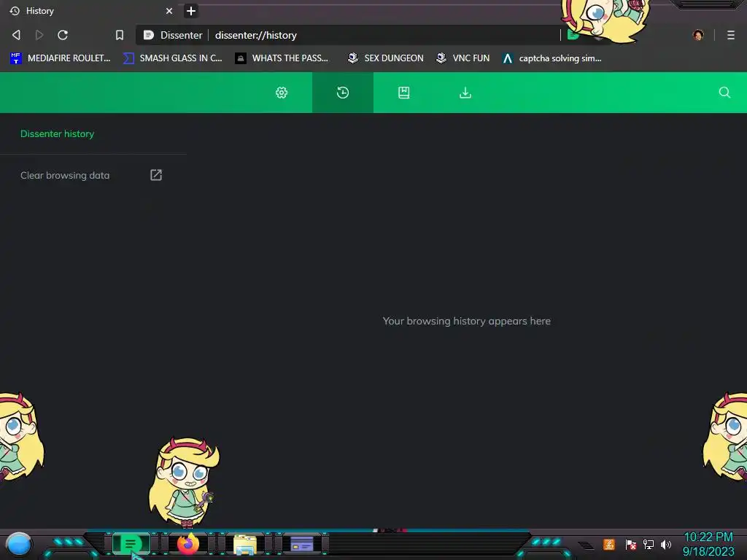Go back using the browser back arrow
The image size is (747, 560).
[x=16, y=35]
